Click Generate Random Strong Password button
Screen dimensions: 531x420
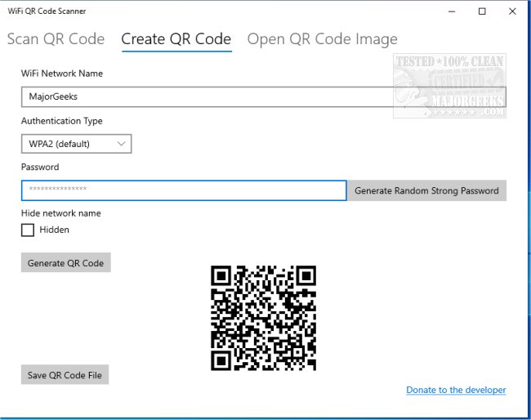click(x=426, y=190)
